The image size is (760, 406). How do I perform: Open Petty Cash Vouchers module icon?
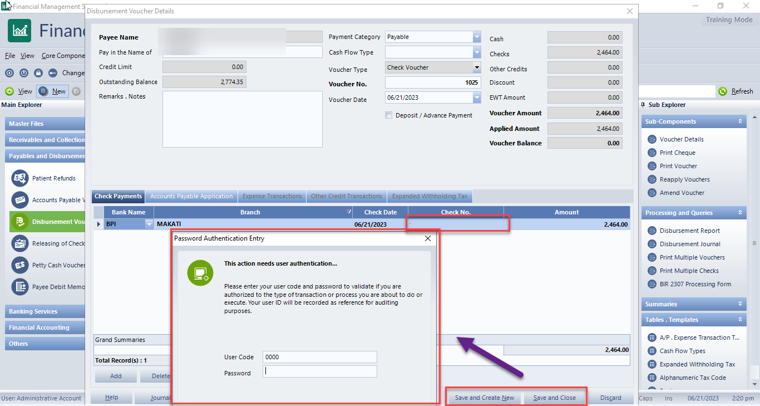click(20, 266)
